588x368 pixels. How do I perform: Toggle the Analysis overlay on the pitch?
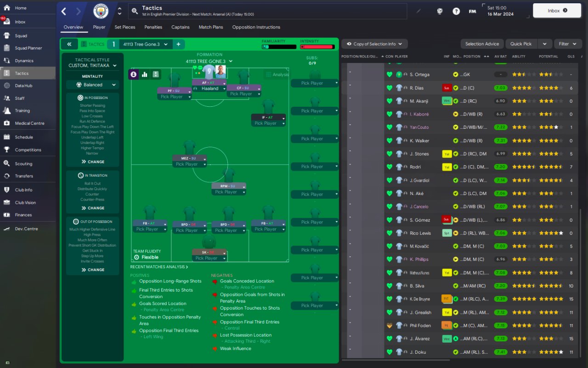[x=277, y=75]
